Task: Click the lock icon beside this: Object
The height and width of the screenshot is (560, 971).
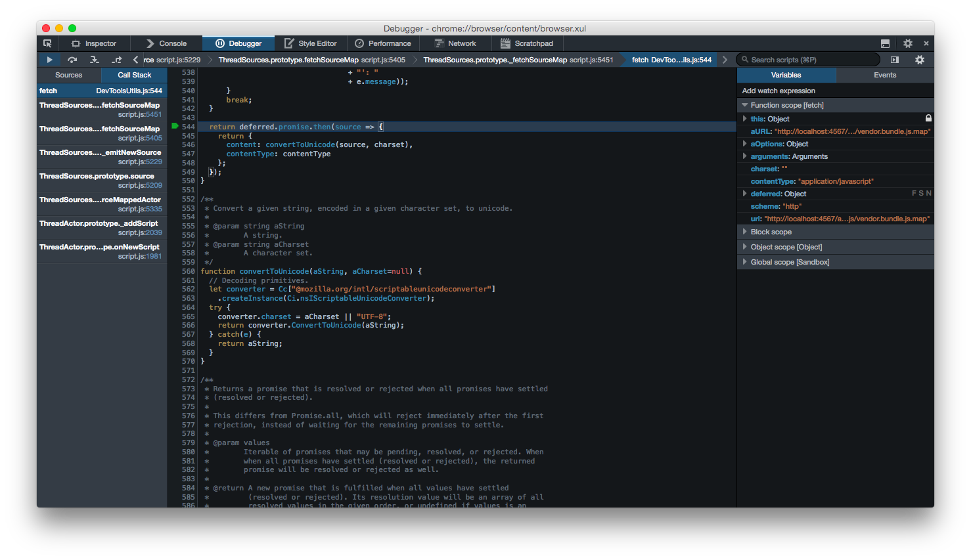Action: click(x=928, y=118)
